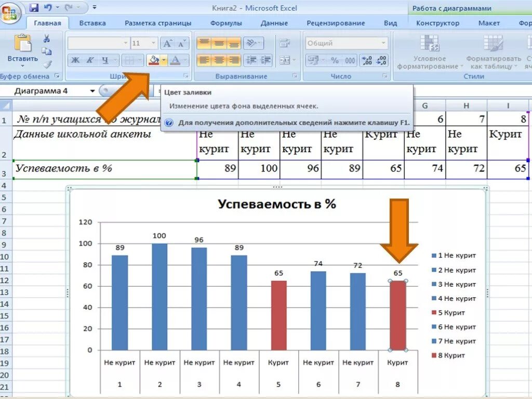
Task: Open the fill color dropdown arrow
Action: (x=164, y=60)
